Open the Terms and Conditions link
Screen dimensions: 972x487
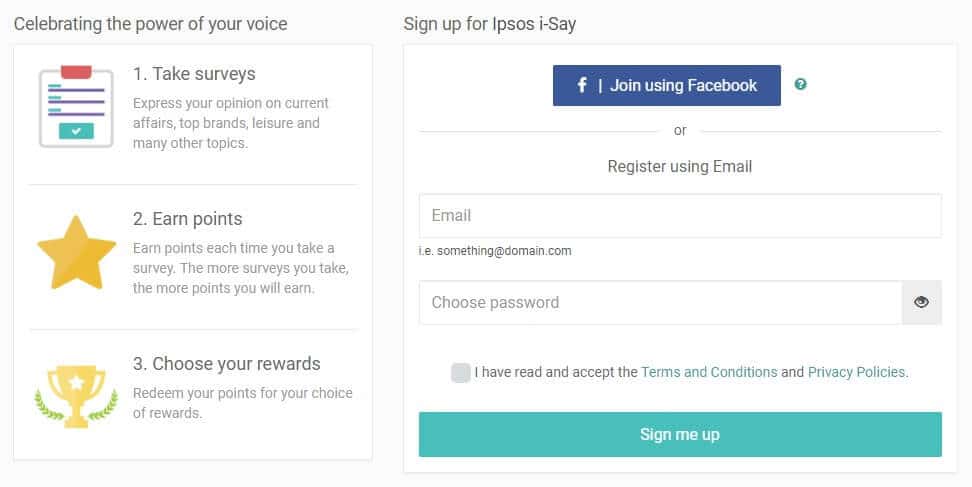click(709, 372)
